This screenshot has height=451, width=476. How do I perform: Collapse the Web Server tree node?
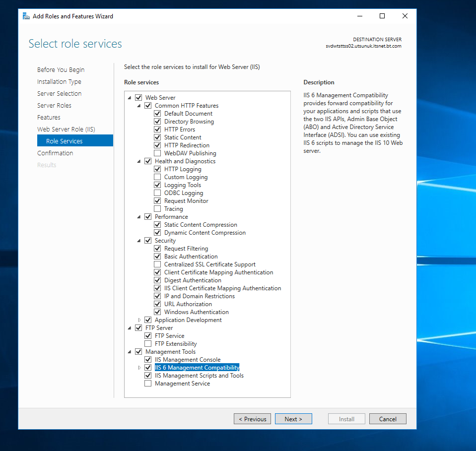coord(130,98)
